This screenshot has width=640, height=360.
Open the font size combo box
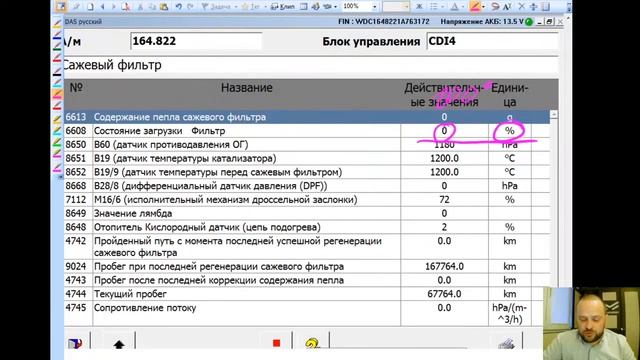(396, 7)
